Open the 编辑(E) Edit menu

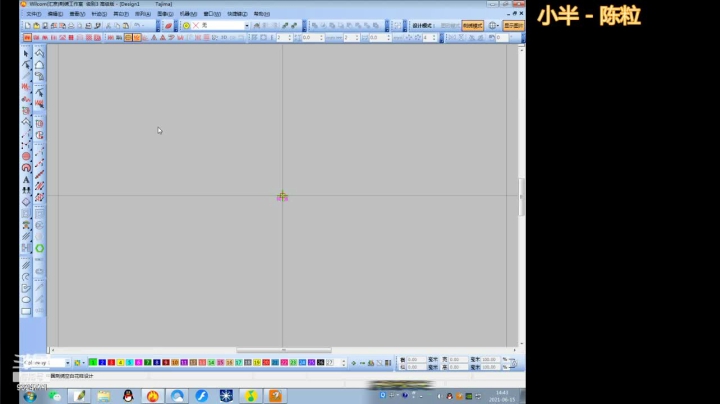pyautogui.click(x=55, y=14)
